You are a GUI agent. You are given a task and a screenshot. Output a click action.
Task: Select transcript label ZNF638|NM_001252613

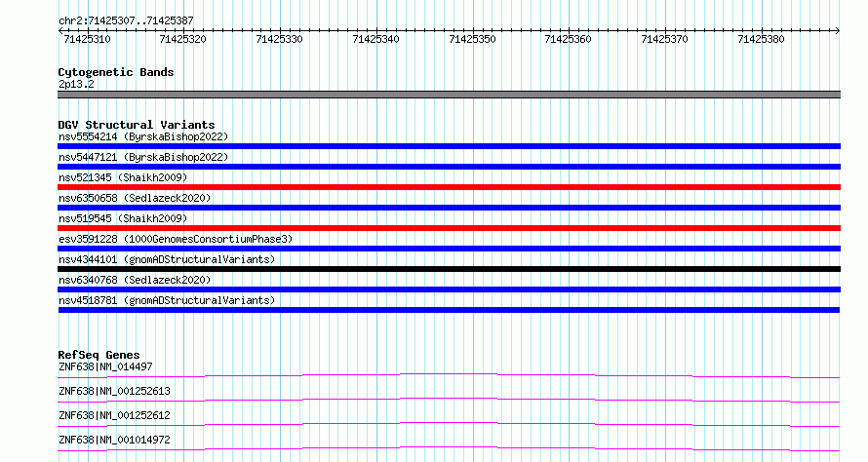click(x=114, y=391)
